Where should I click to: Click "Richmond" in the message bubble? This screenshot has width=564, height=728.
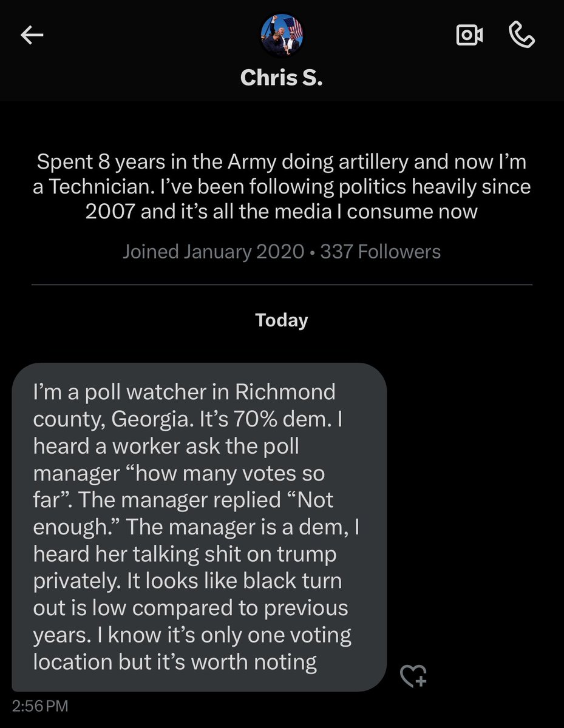(x=284, y=392)
